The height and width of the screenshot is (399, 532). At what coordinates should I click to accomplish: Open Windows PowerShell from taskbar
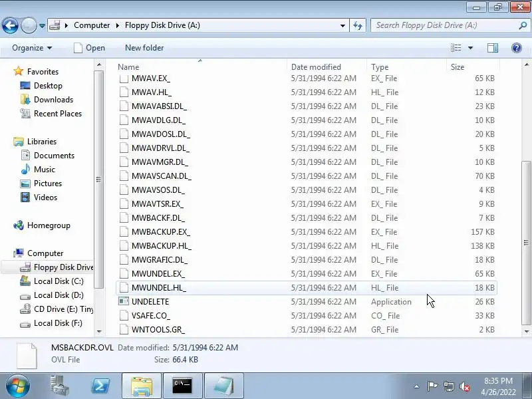(101, 386)
